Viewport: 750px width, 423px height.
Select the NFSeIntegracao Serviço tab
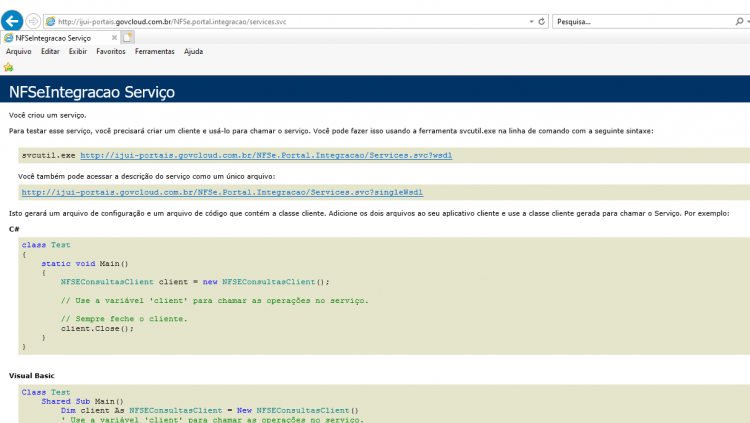click(x=60, y=38)
